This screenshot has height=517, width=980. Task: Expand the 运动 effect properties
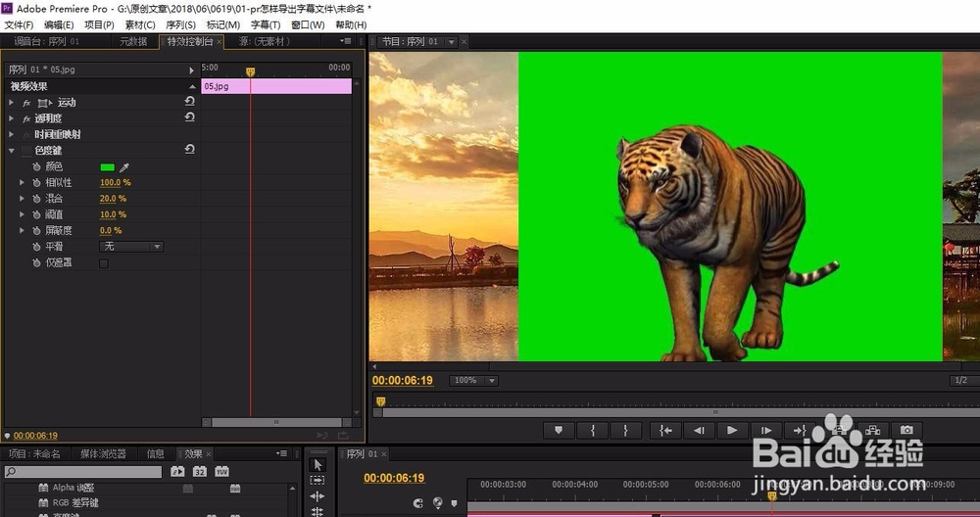point(11,102)
